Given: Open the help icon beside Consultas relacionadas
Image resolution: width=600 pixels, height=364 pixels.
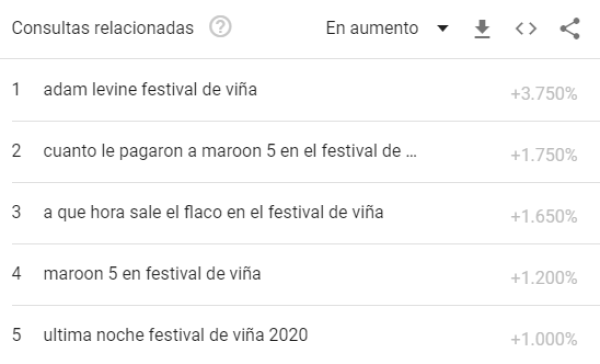Looking at the screenshot, I should coord(220,27).
